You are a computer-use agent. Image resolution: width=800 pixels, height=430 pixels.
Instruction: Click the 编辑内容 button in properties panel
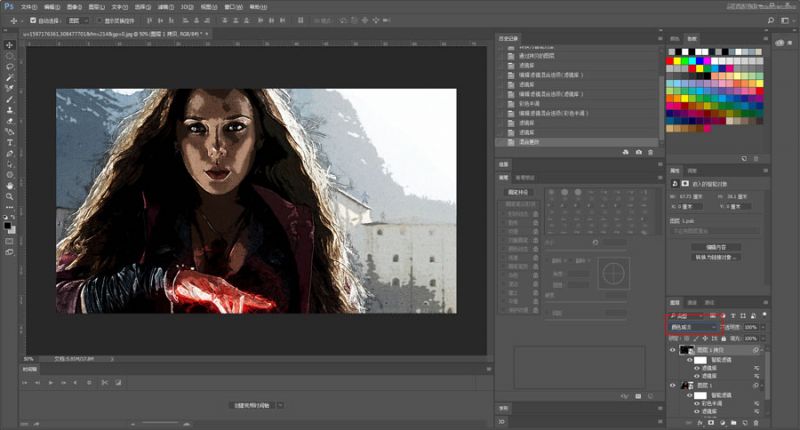717,246
